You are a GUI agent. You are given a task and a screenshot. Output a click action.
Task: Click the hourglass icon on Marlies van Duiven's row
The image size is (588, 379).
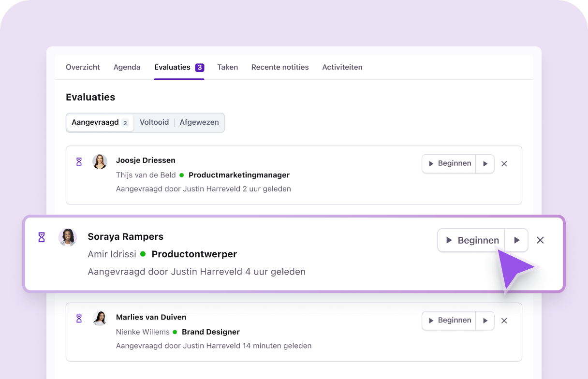pos(79,318)
